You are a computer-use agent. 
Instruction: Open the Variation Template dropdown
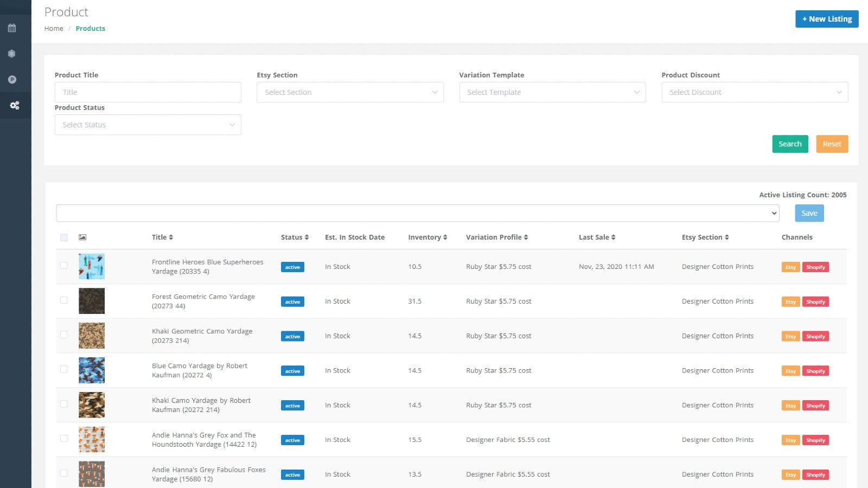(552, 92)
